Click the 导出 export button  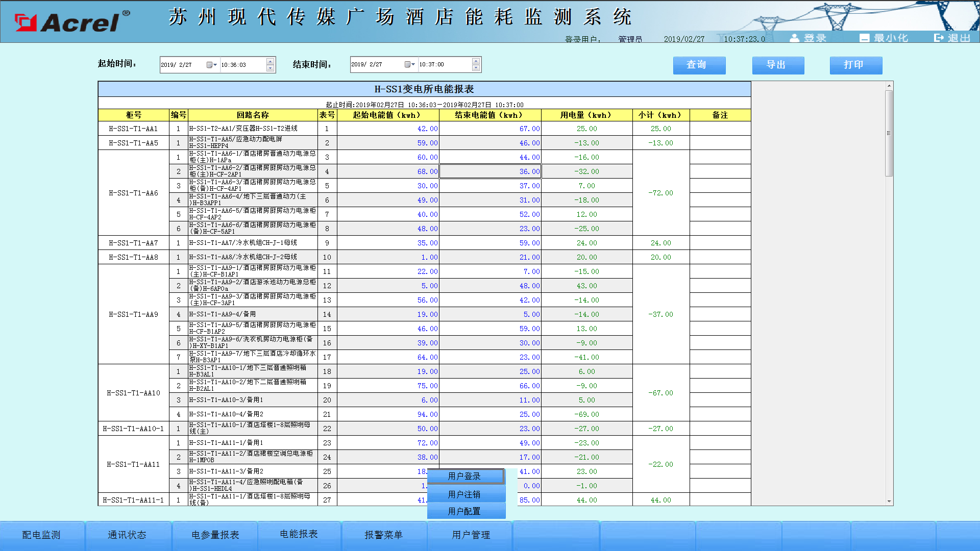(x=778, y=65)
